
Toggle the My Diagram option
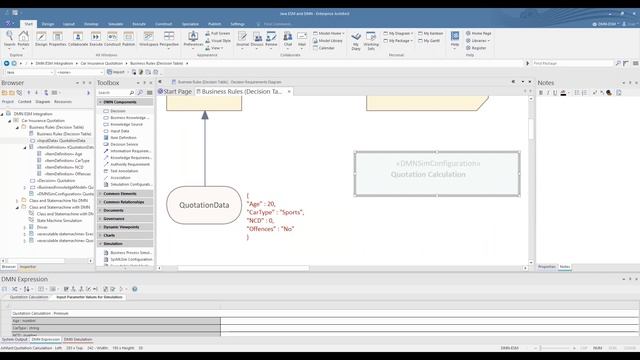coord(398,33)
